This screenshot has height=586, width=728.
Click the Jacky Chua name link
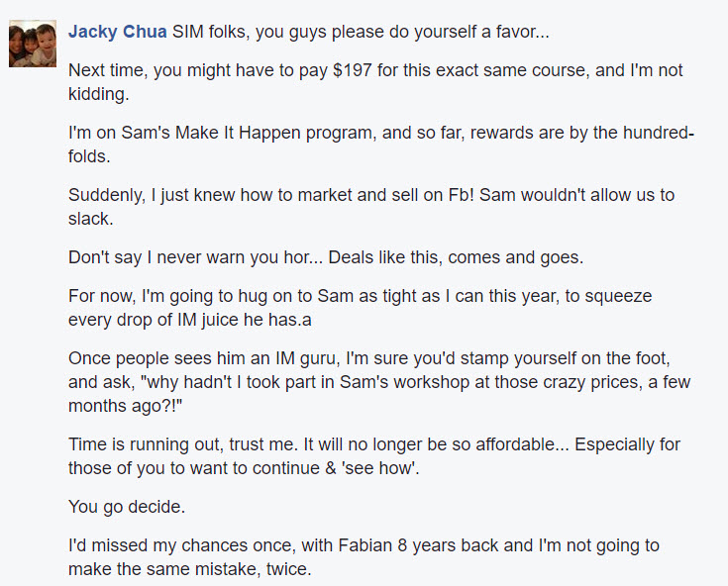[118, 32]
